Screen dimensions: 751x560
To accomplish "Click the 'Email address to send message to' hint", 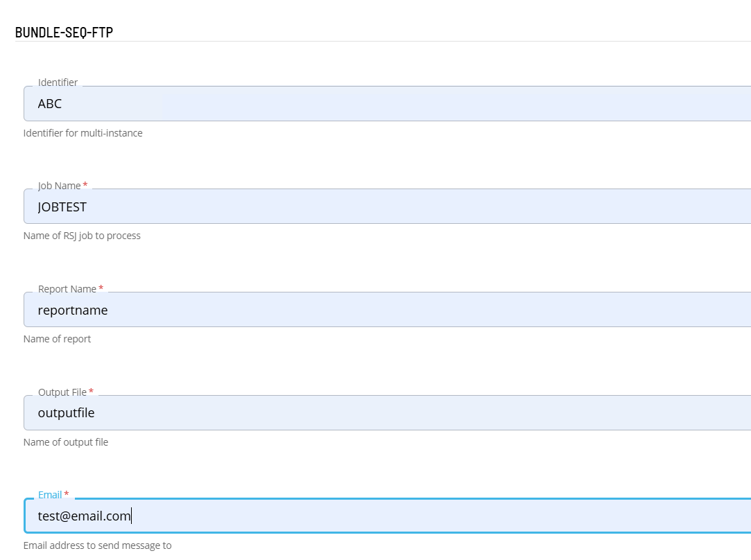I will point(97,545).
